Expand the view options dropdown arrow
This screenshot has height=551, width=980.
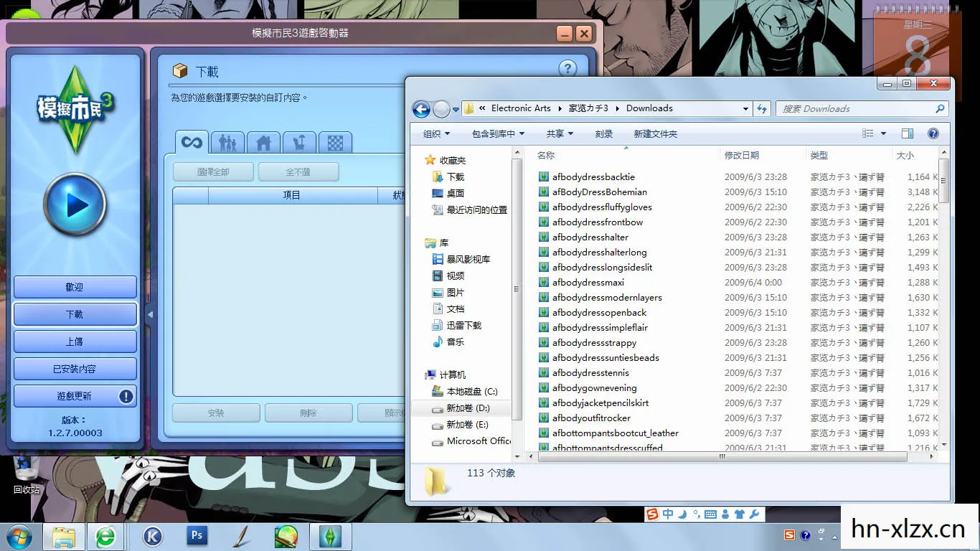883,133
